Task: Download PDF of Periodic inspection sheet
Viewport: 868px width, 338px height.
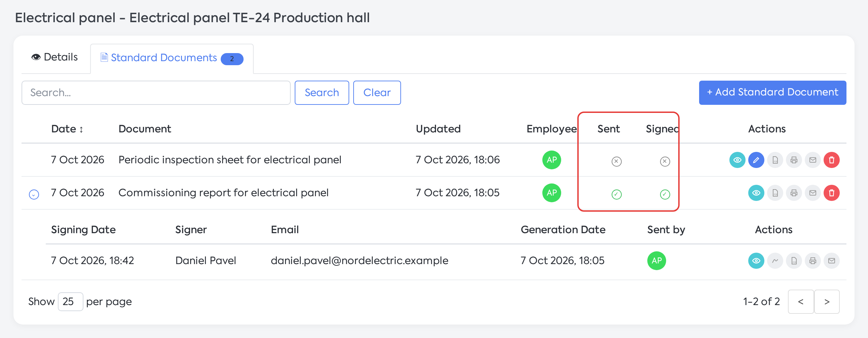Action: pyautogui.click(x=775, y=160)
